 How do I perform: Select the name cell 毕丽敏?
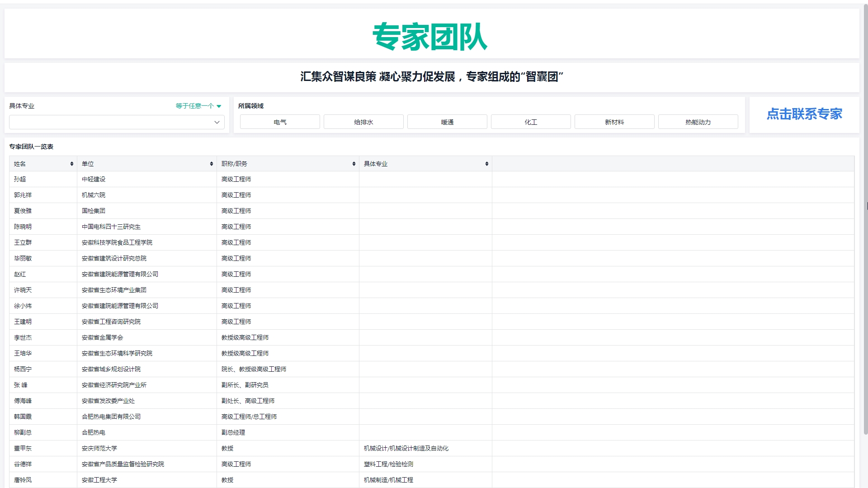point(43,258)
